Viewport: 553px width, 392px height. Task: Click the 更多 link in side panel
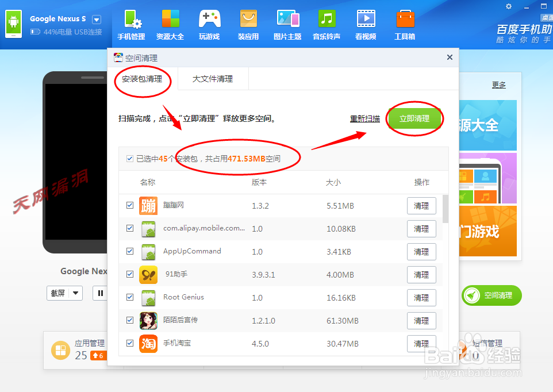pos(499,85)
